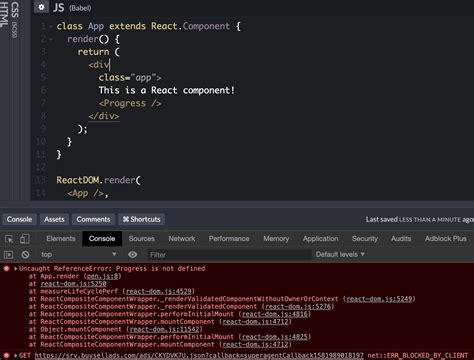Image resolution: width=474 pixels, height=360 pixels.
Task: Open the Memory tab
Action: click(276, 239)
